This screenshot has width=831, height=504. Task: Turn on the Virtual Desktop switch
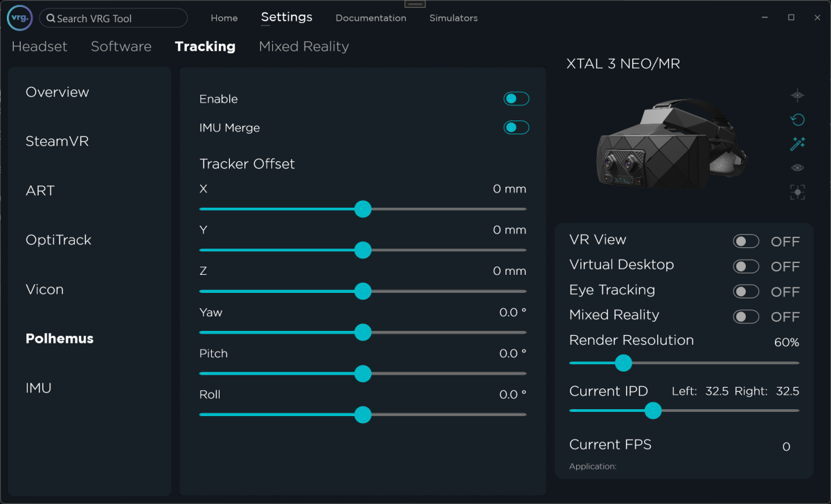pos(747,267)
